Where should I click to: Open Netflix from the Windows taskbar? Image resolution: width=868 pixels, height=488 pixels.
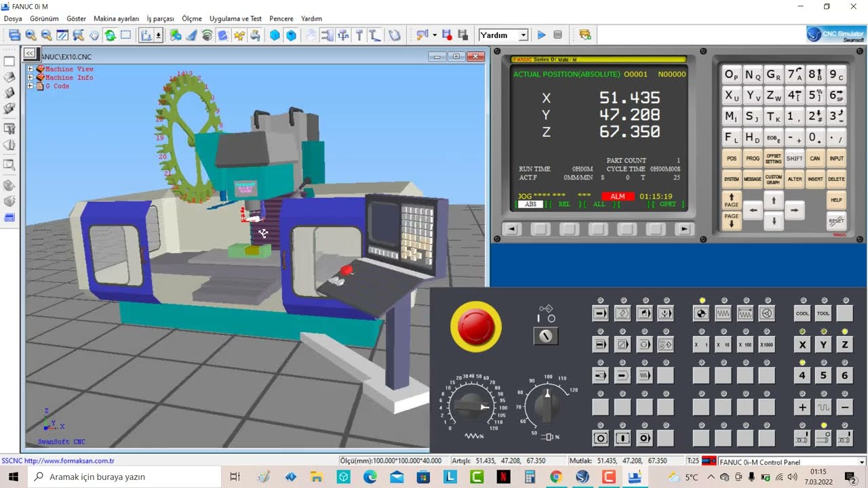503,477
